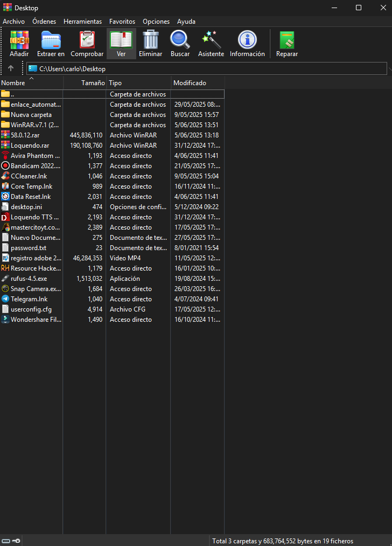The image size is (392, 546).
Task: Select the mastercitoyt.co... shortcut
Action: [112, 227]
